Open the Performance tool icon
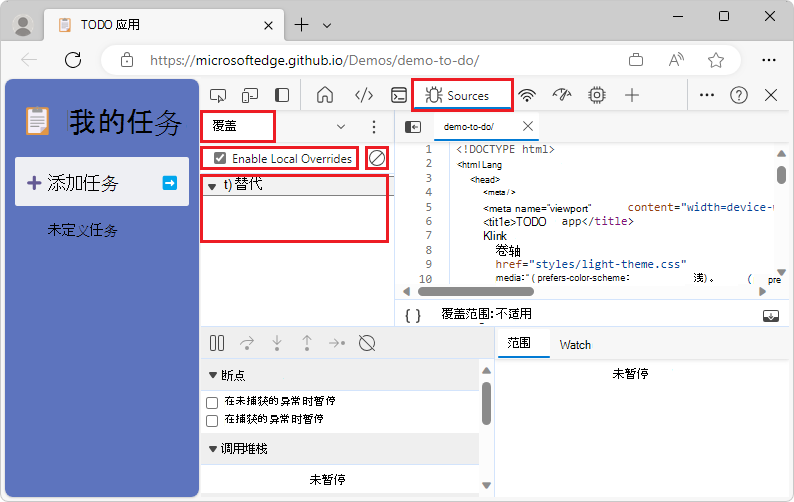794x502 pixels. pyautogui.click(x=562, y=95)
